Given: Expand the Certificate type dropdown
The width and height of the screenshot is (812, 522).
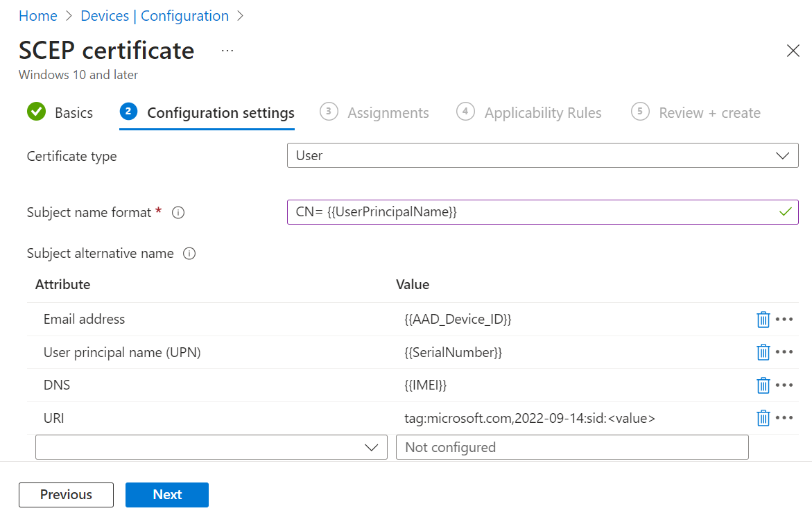Looking at the screenshot, I should tap(542, 156).
